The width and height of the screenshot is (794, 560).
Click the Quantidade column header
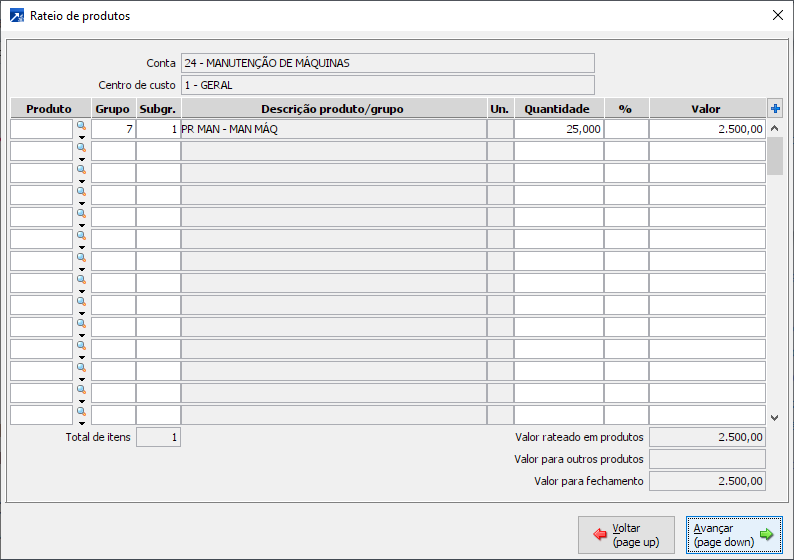click(559, 109)
